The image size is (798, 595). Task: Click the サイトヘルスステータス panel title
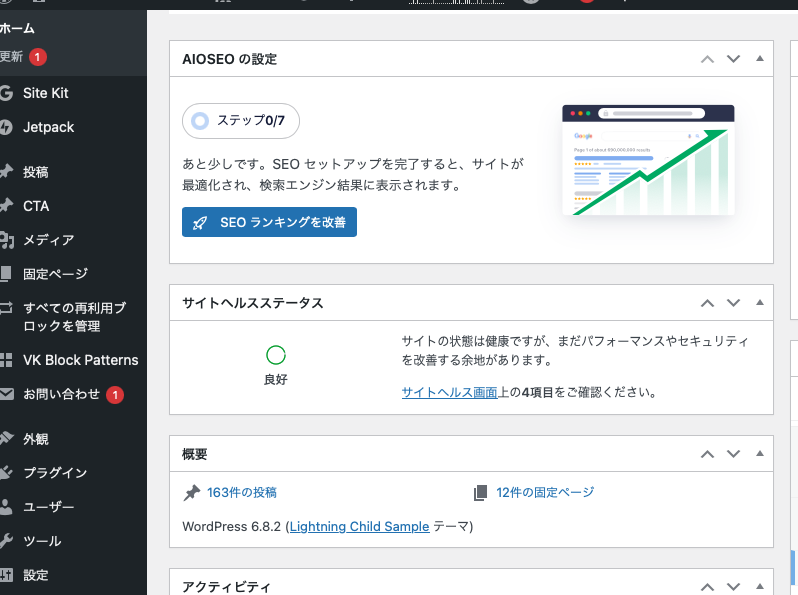point(253,303)
